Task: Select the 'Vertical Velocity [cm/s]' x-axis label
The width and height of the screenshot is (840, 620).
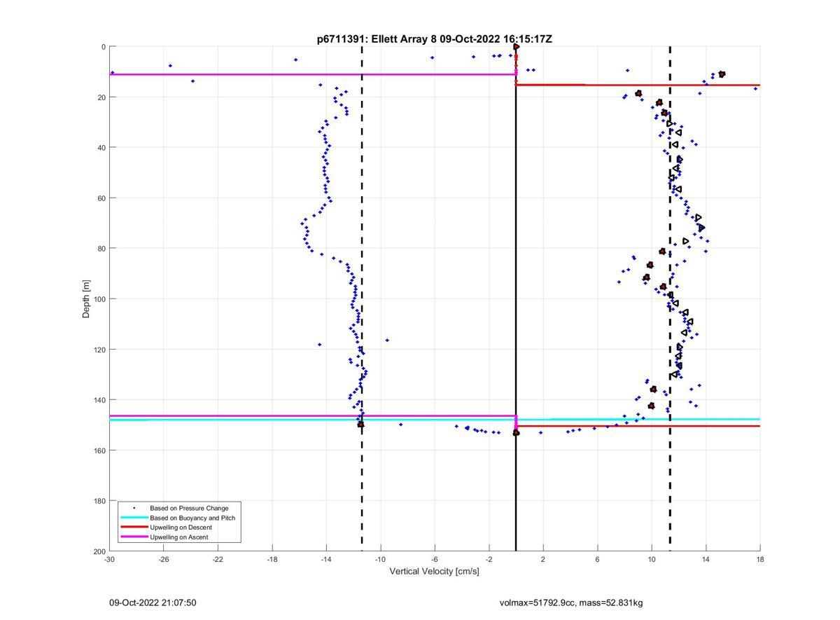Action: pos(434,572)
